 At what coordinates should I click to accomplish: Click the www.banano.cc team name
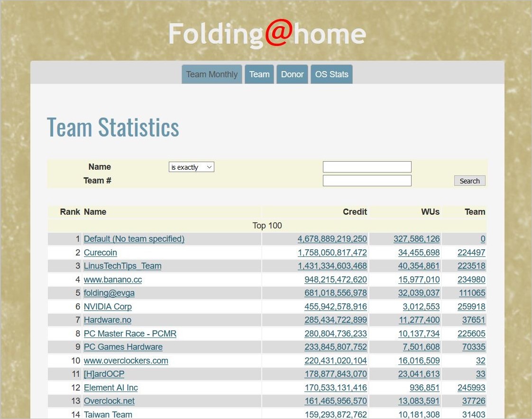113,280
